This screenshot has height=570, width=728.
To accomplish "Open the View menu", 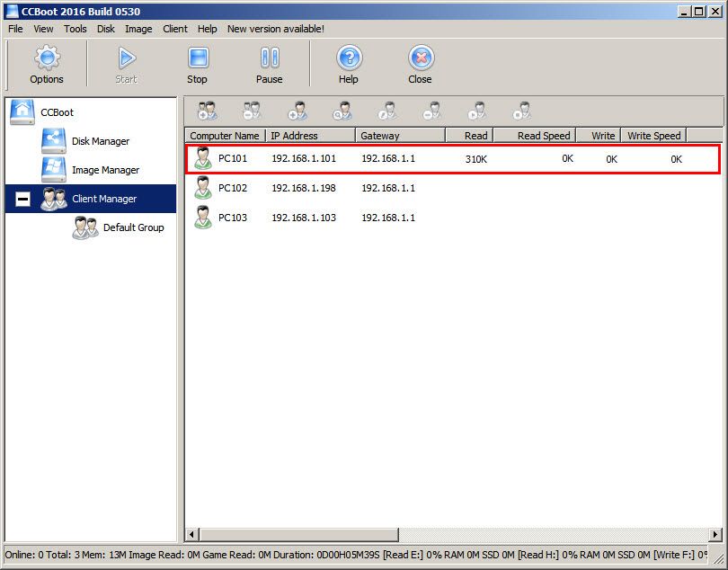I will pyautogui.click(x=43, y=29).
